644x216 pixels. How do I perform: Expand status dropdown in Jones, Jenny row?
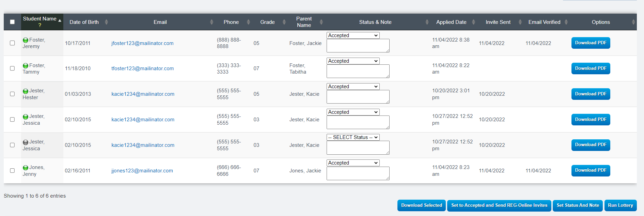353,163
